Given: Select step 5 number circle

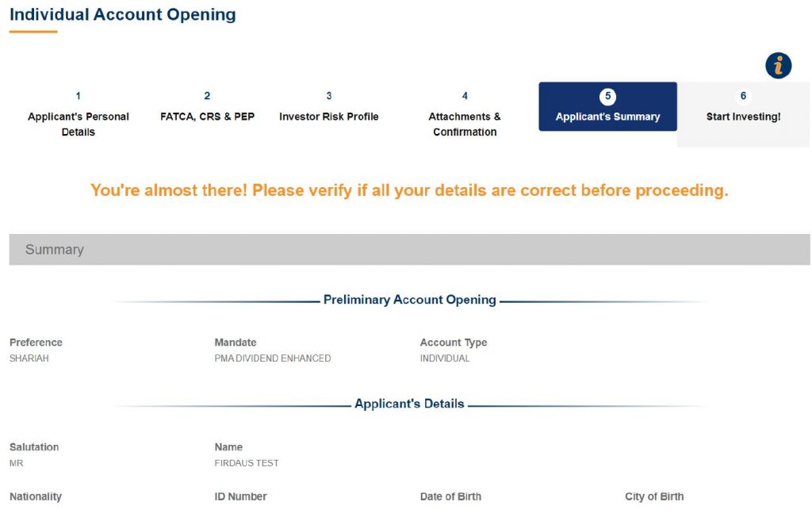Looking at the screenshot, I should point(607,97).
